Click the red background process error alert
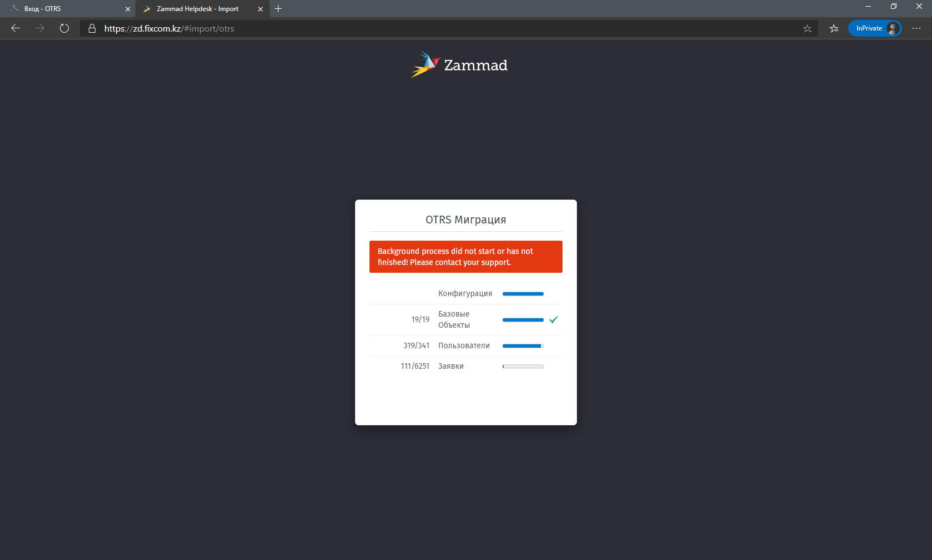The height and width of the screenshot is (560, 932). pos(466,257)
